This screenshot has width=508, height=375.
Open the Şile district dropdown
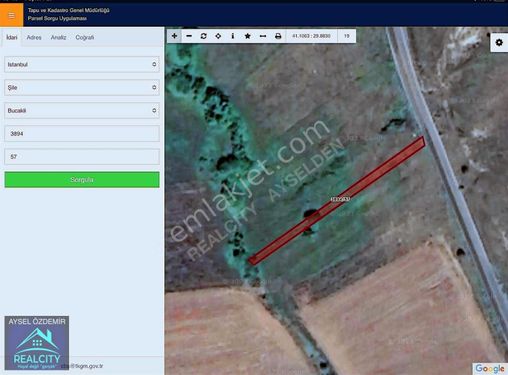point(82,87)
